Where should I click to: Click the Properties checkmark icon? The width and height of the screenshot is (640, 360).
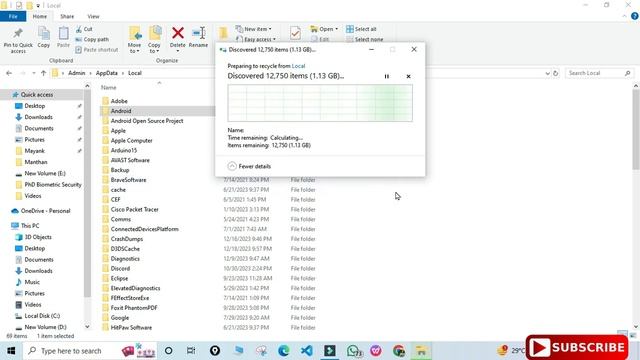[295, 33]
